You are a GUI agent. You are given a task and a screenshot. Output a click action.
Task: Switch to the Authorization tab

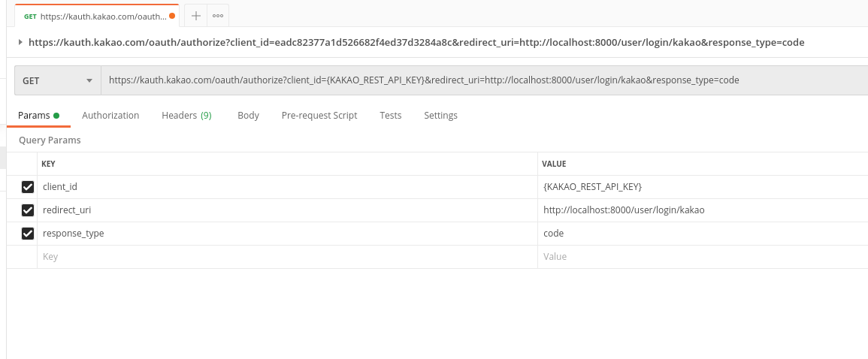pyautogui.click(x=110, y=116)
